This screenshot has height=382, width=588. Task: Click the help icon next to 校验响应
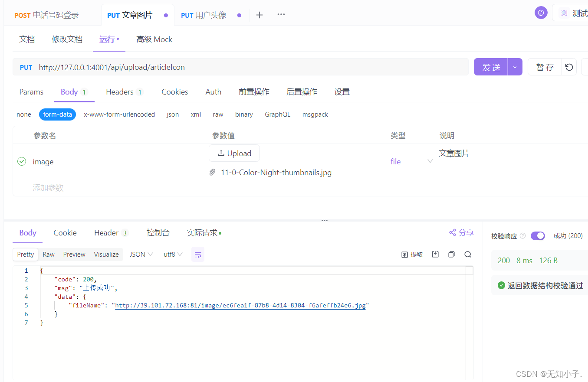tap(522, 236)
